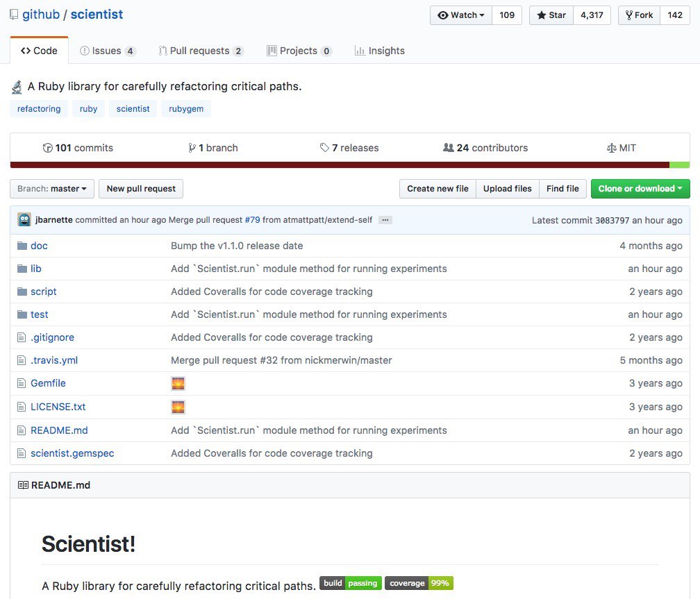Click the file icon next to Gemfile
700x599 pixels.
22,383
